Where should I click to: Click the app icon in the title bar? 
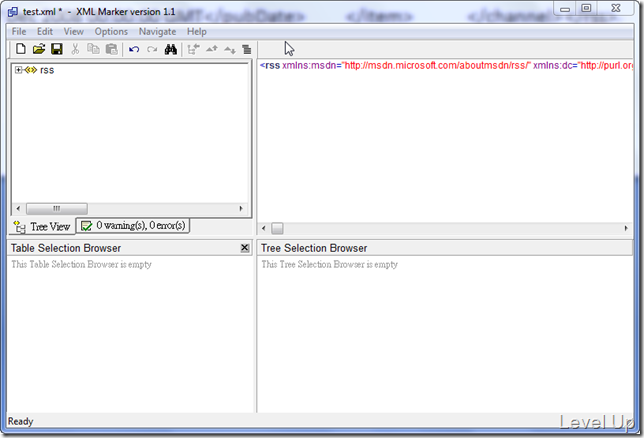click(13, 12)
